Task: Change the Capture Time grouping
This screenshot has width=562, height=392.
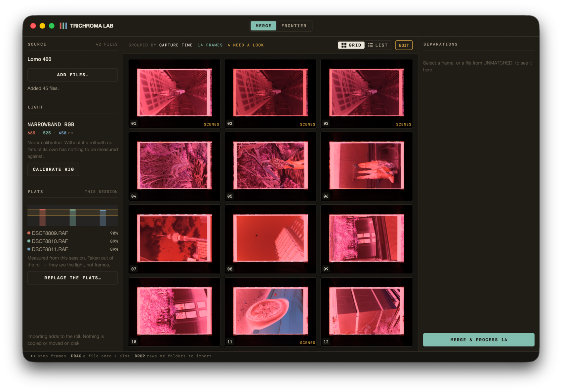Action: (x=176, y=45)
